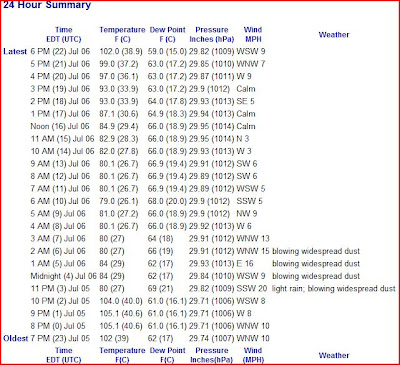The width and height of the screenshot is (400, 365).
Task: Click the time cell 8 PM (0) Jul 05
Action: 58,326
